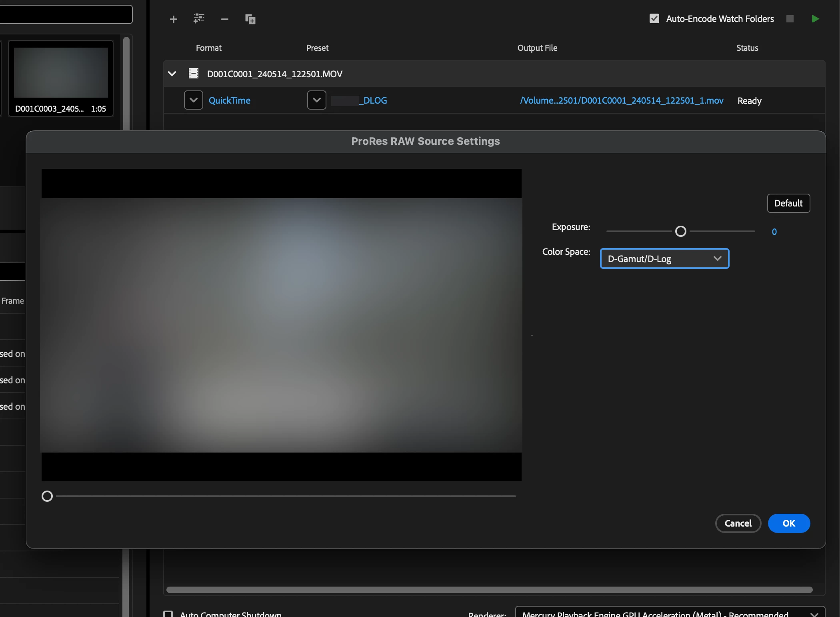Click the Exposure slider handle

point(680,231)
